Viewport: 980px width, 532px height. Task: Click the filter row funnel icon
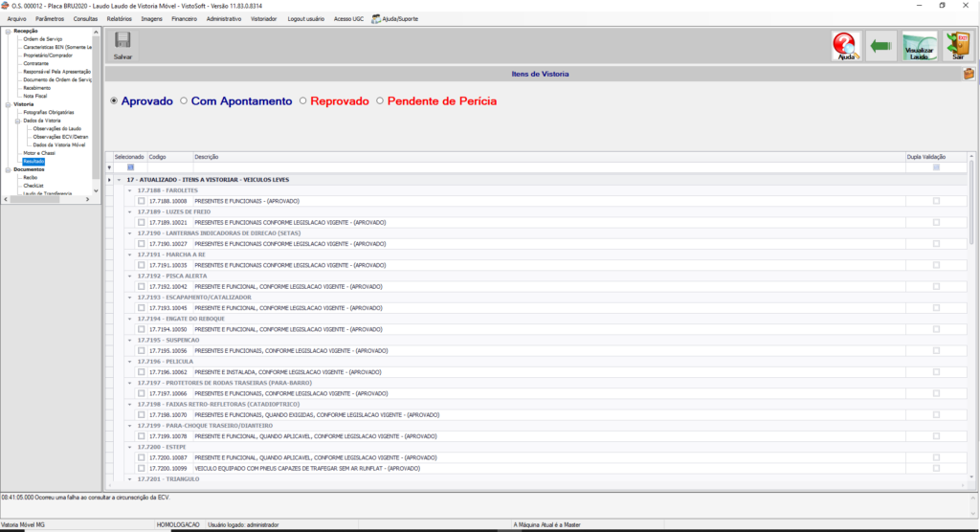(x=109, y=167)
